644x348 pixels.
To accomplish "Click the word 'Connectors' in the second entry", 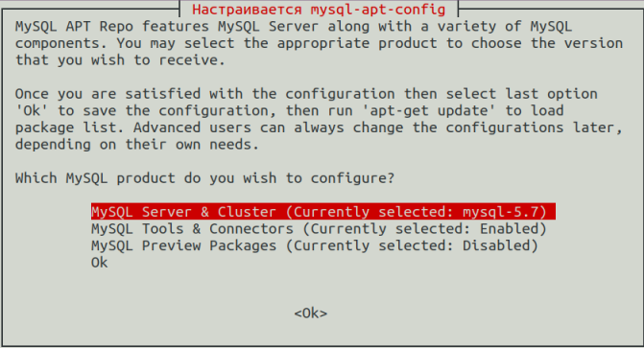I will coord(251,228).
